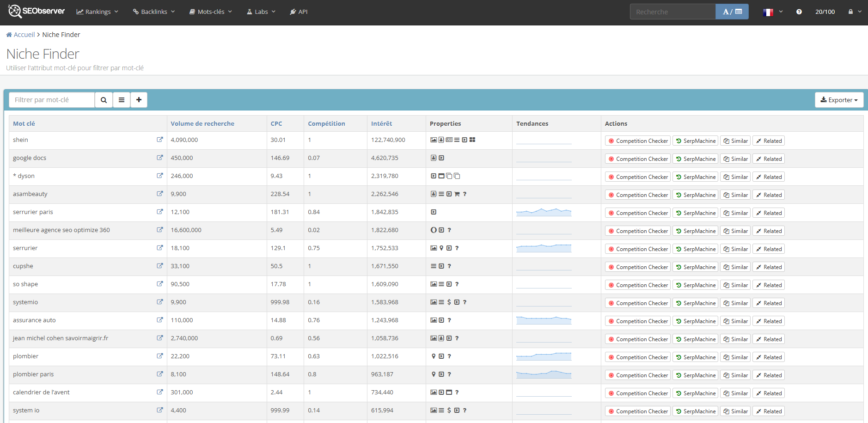Viewport: 868px width, 423px height.
Task: Open external link icon for cupshe
Action: (x=160, y=266)
